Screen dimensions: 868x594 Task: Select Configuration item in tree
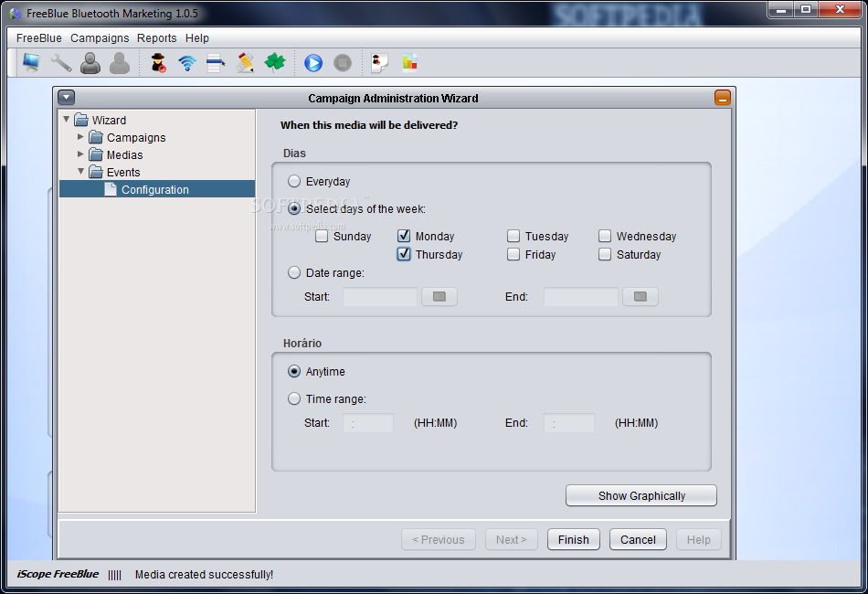(157, 189)
